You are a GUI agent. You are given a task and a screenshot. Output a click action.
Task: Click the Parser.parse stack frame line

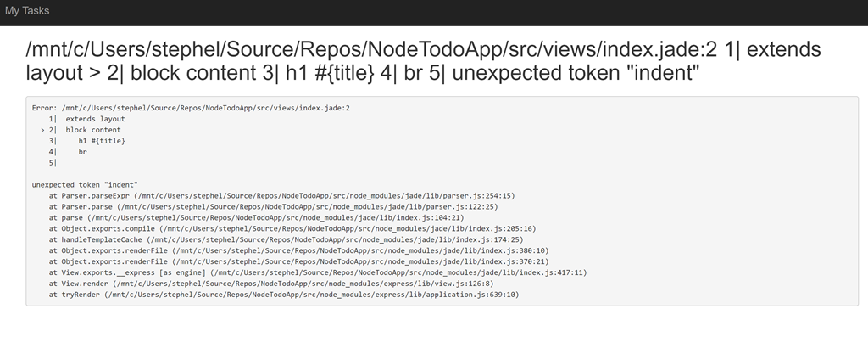point(273,207)
